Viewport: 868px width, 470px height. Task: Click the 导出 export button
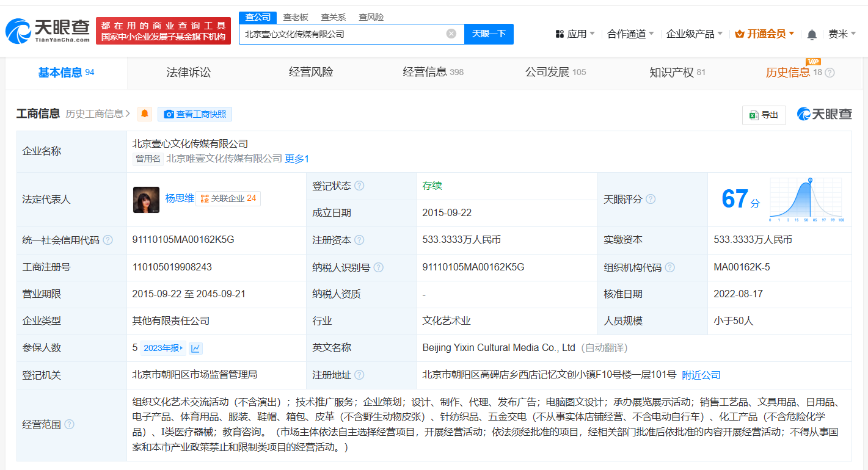point(764,115)
